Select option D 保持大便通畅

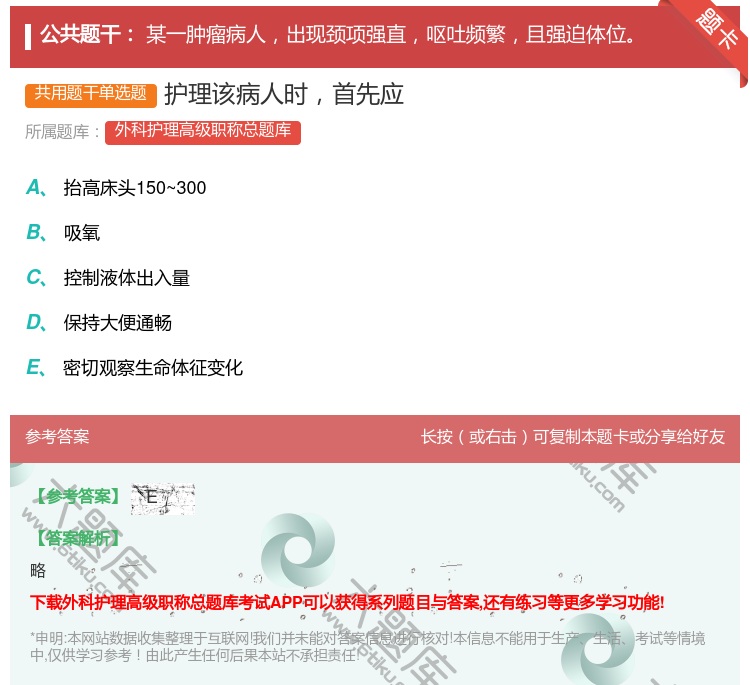click(99, 323)
